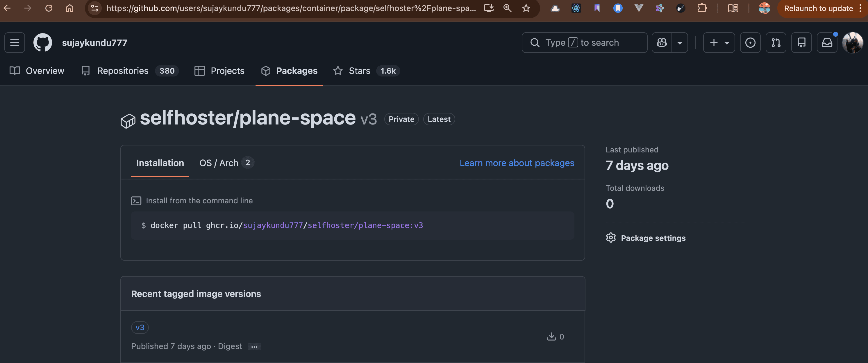Select the Installation tab

tap(160, 163)
